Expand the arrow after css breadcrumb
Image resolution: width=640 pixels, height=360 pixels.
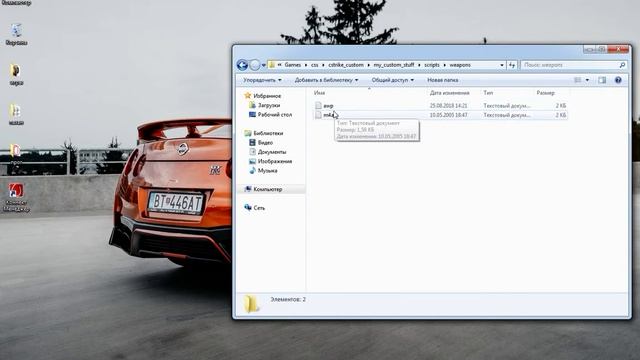point(323,65)
